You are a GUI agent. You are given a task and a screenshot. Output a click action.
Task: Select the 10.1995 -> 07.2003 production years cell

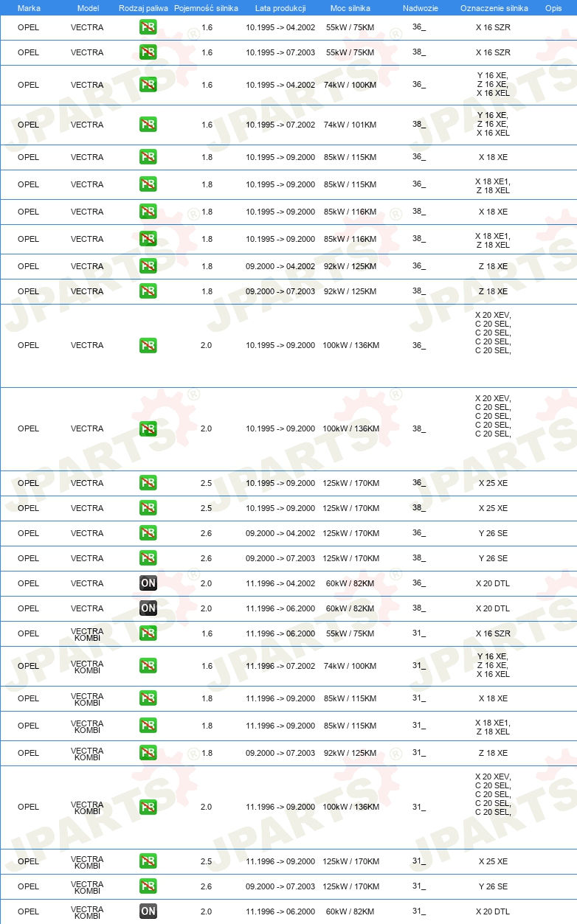tap(280, 52)
